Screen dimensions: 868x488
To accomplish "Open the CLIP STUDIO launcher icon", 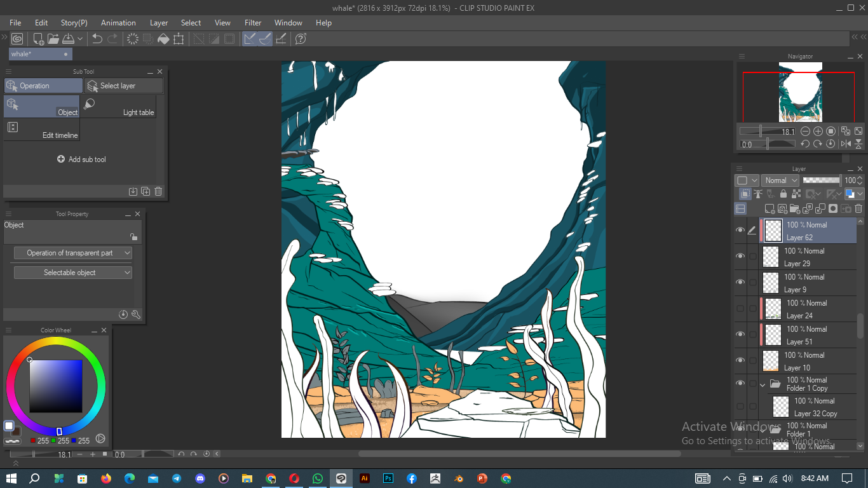I will [17, 39].
